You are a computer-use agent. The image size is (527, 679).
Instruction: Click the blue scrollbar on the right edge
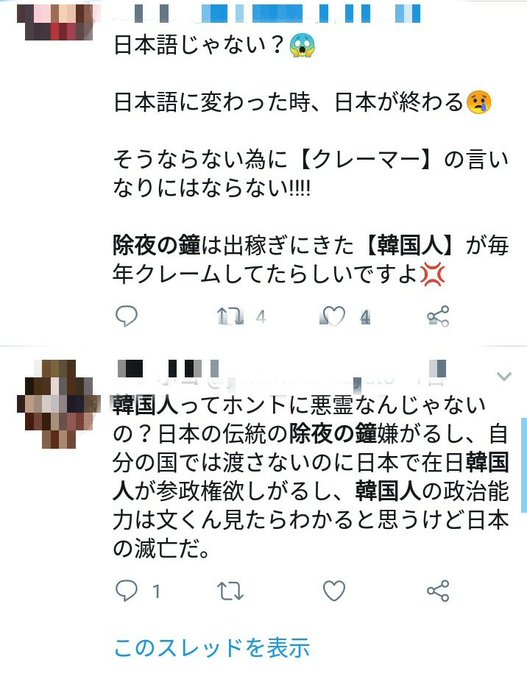click(524, 465)
